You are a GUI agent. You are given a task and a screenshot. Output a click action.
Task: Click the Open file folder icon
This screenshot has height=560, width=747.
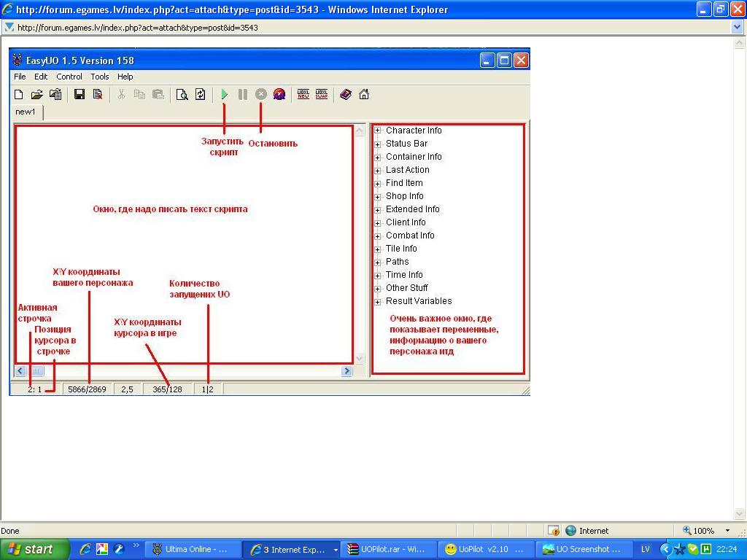click(x=36, y=94)
